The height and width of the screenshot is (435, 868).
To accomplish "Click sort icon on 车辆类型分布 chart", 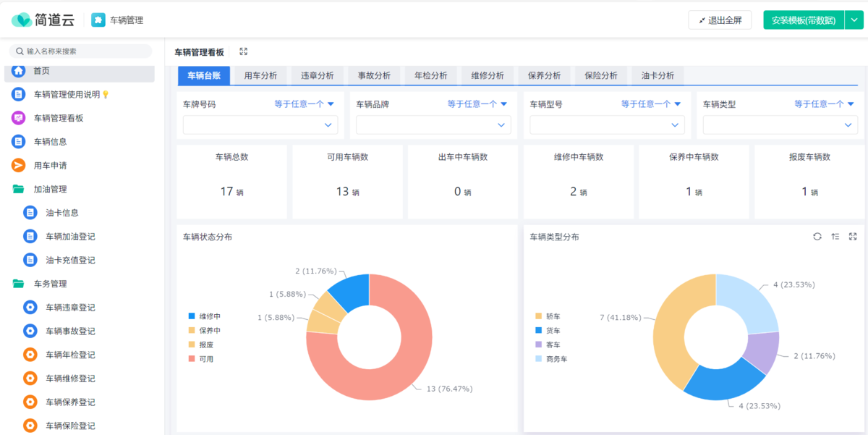I will coord(835,237).
